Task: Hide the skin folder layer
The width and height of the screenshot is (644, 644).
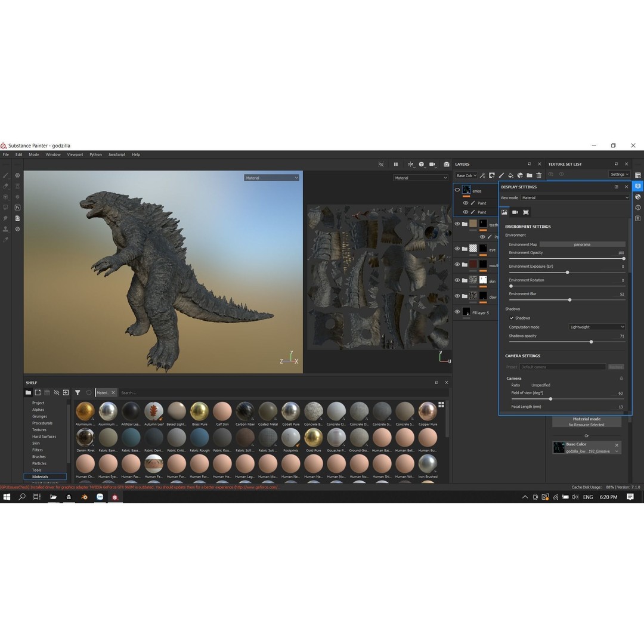Action: (457, 280)
